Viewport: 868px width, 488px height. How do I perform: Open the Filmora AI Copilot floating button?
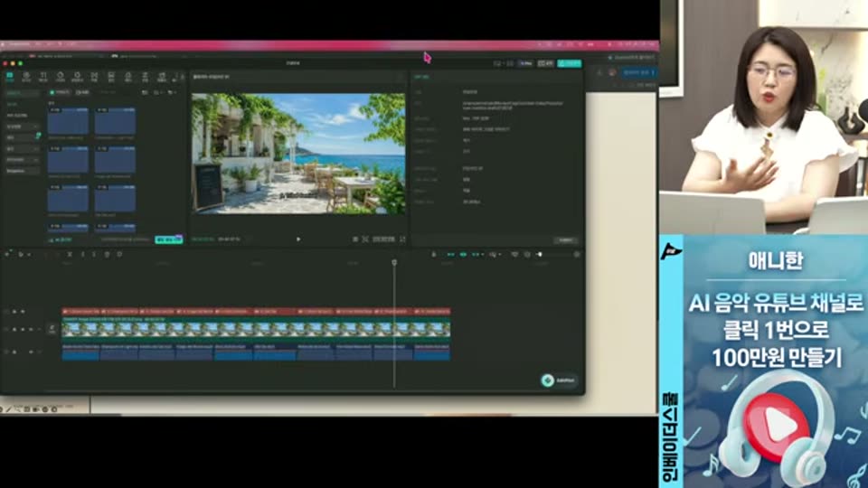559,380
